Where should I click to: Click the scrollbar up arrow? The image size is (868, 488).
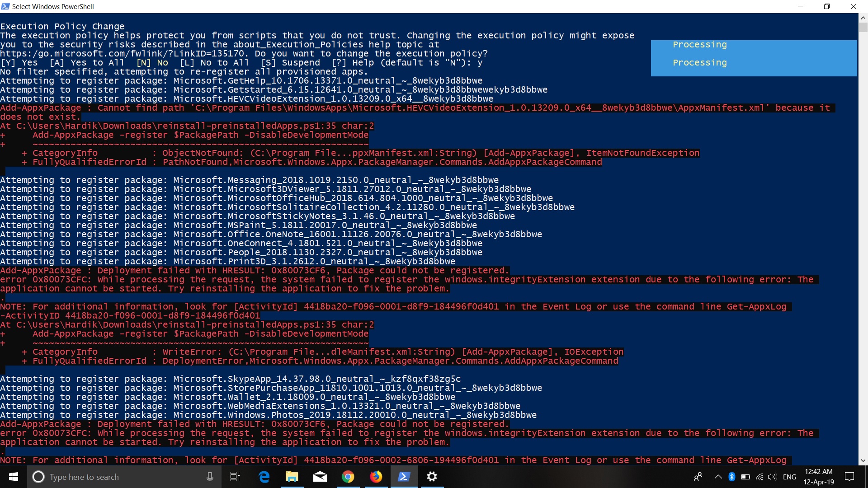(863, 18)
